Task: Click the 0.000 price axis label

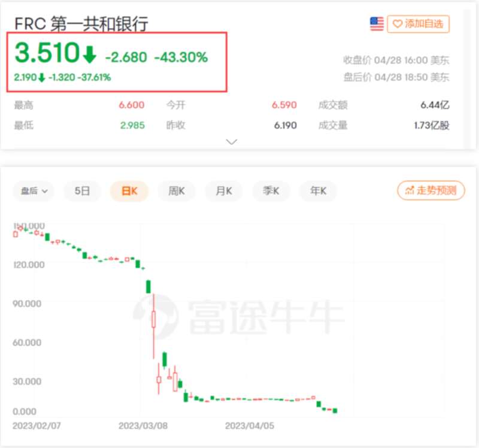Action: click(x=25, y=411)
